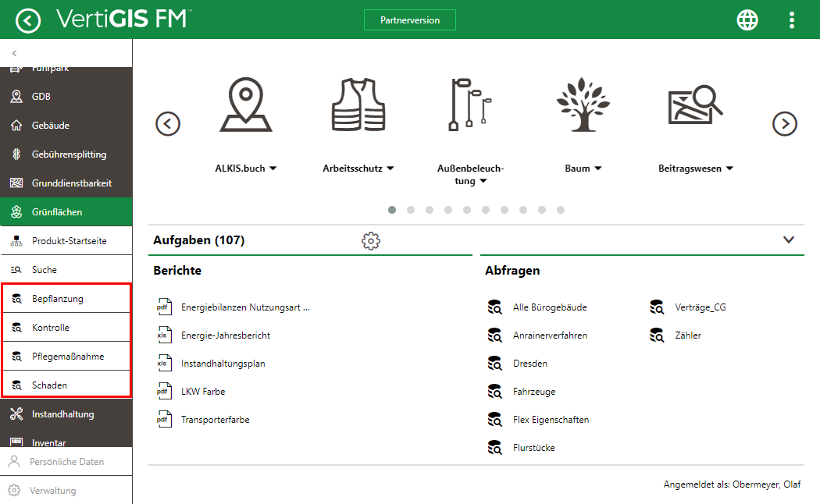Select the Arbeitsschutz safety vest icon
The image size is (820, 504).
358,105
